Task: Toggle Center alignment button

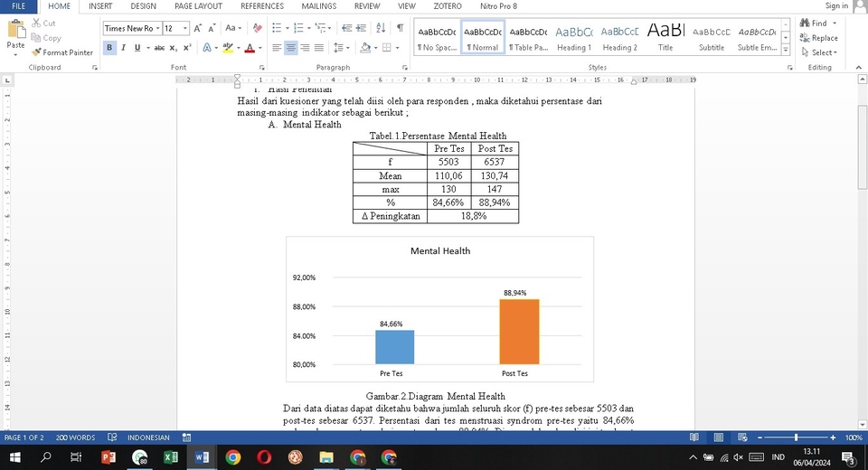Action: tap(290, 48)
